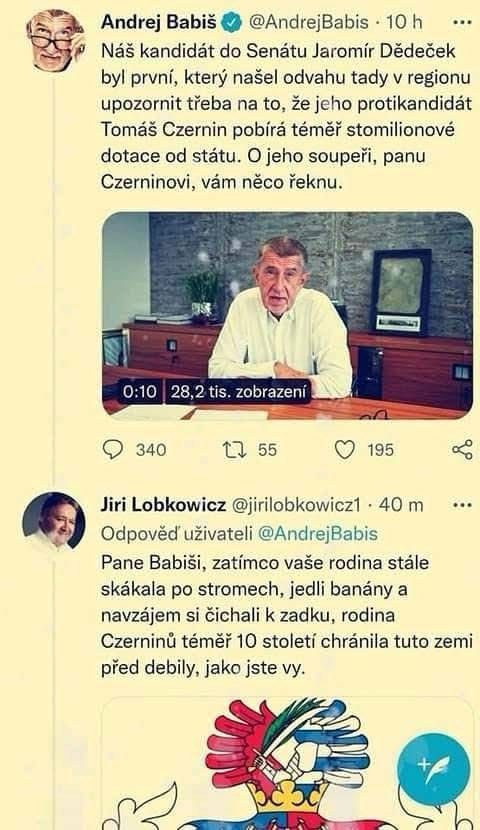The width and height of the screenshot is (480, 830).
Task: Open the @AndrejBabis reply mention link
Action: click(318, 534)
